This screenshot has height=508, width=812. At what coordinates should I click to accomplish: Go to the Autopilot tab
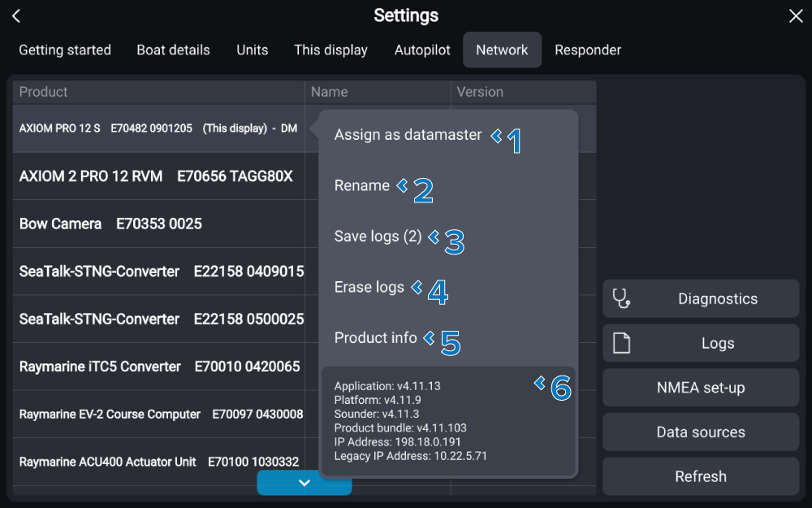click(422, 50)
